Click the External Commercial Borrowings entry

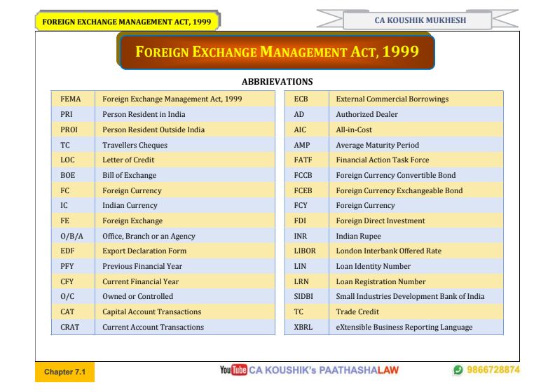click(x=392, y=99)
